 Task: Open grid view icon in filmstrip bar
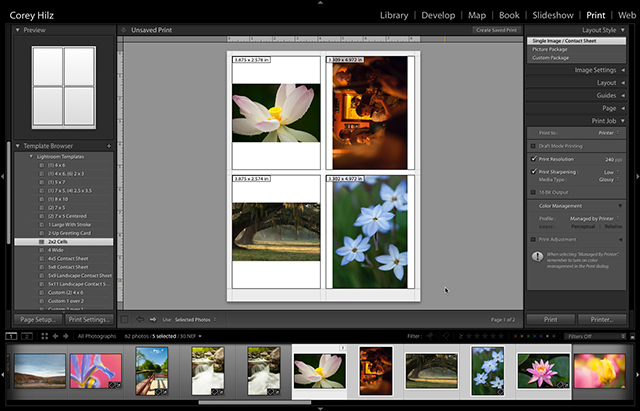click(44, 336)
